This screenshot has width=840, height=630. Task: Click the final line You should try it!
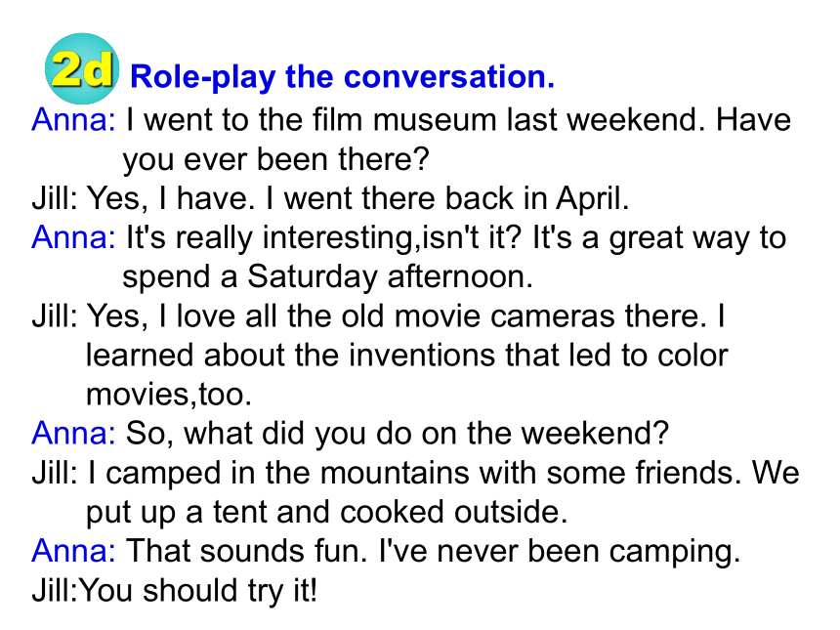[175, 590]
